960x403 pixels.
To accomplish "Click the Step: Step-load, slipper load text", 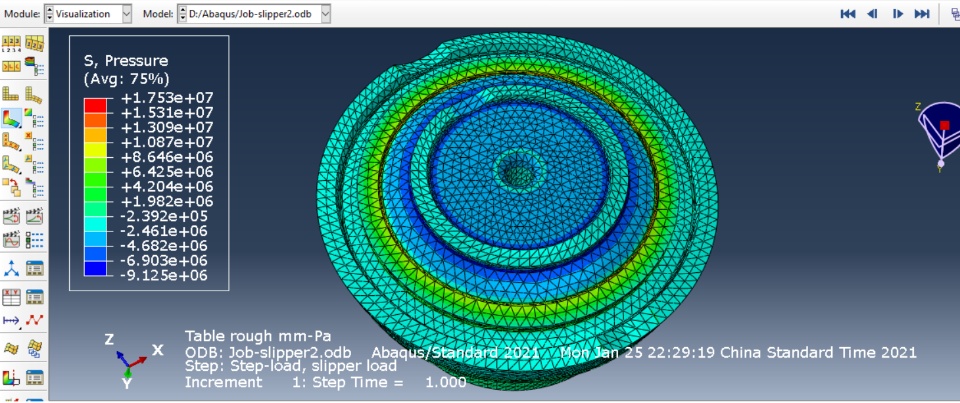I will pyautogui.click(x=291, y=366).
